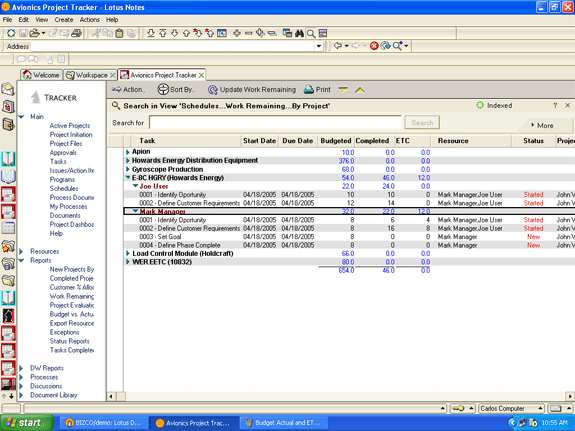Click the Print action button
Viewport: 575px width, 431px height.
pos(317,90)
